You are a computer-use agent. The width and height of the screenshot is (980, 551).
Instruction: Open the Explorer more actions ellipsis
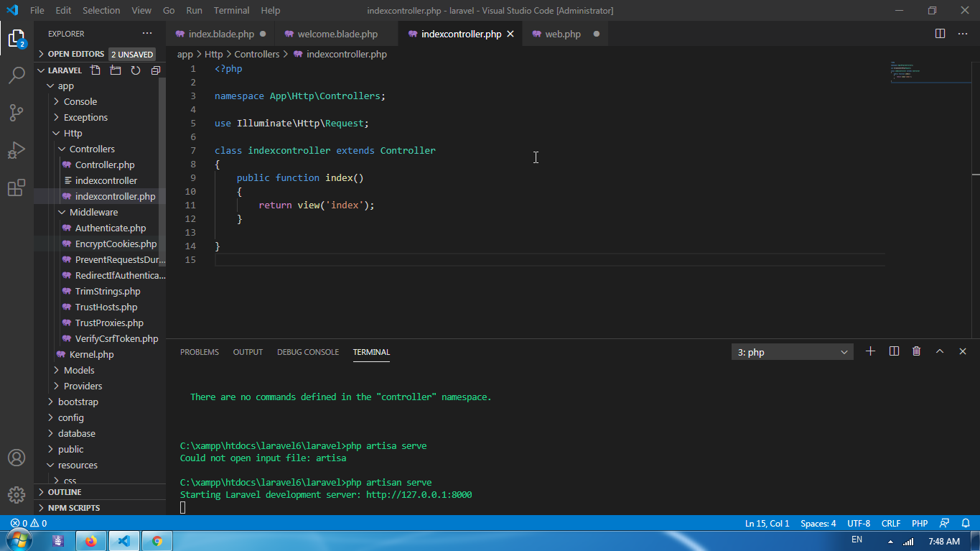click(147, 34)
